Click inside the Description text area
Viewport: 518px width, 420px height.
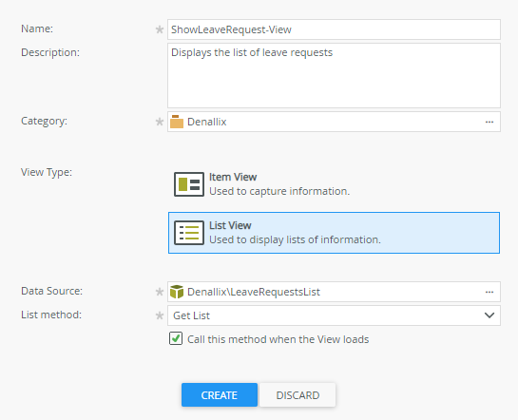click(334, 76)
